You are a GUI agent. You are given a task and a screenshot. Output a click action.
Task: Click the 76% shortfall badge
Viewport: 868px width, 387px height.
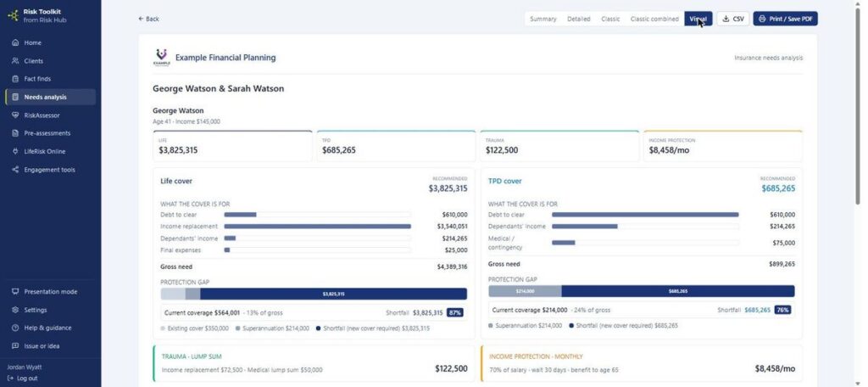click(782, 310)
